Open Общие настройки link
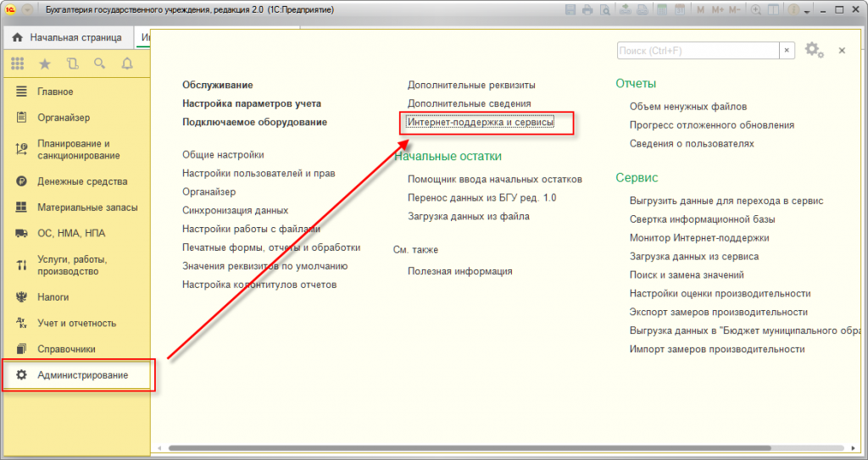868x460 pixels. coord(223,155)
